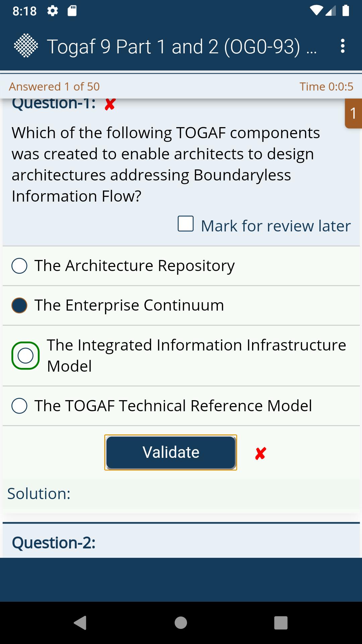Tap the Android back navigation button
The width and height of the screenshot is (362, 644).
tap(80, 623)
